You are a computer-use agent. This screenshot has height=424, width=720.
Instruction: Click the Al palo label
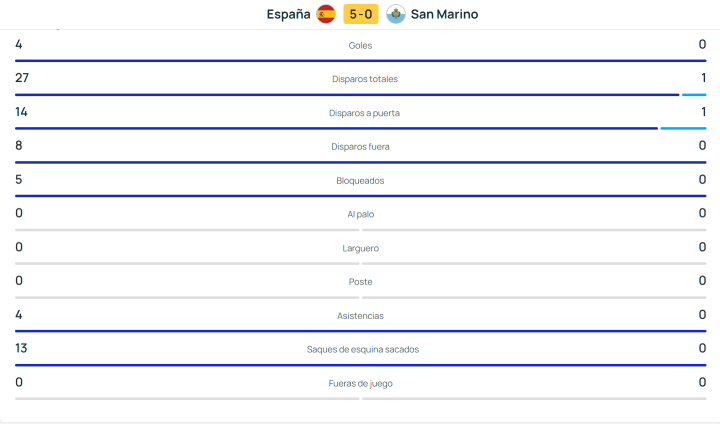click(360, 214)
